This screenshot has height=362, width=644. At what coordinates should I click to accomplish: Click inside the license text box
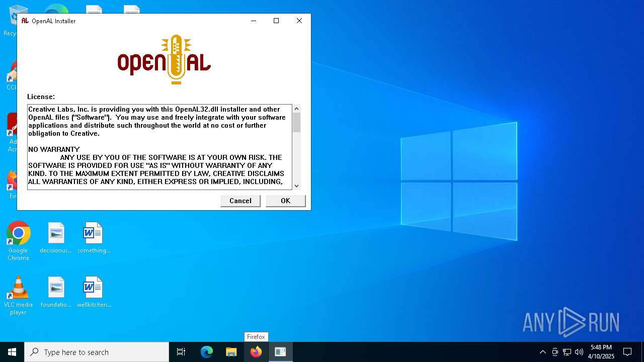[159, 147]
